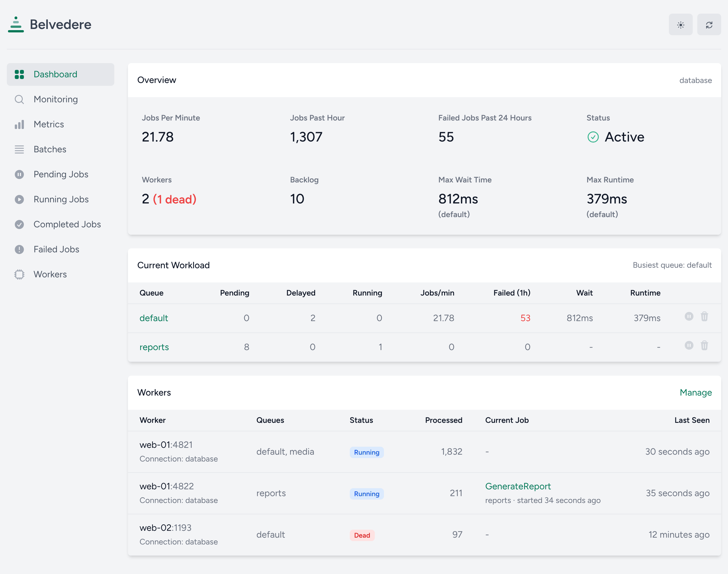
Task: Clear the default queue with trash icon
Action: click(704, 316)
